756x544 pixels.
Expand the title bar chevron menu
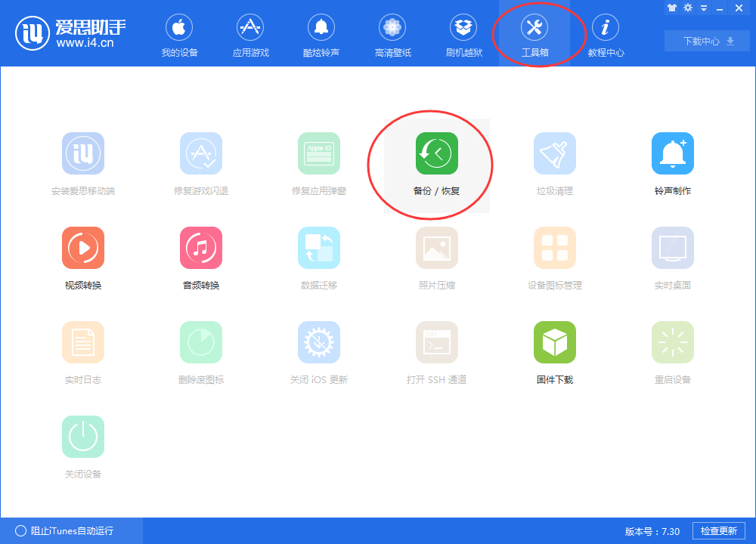703,8
